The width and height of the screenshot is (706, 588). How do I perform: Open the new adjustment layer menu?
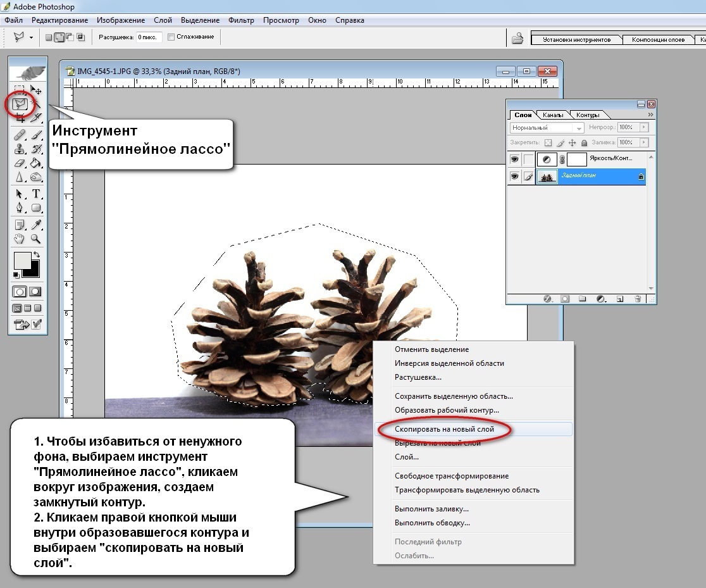pos(601,299)
